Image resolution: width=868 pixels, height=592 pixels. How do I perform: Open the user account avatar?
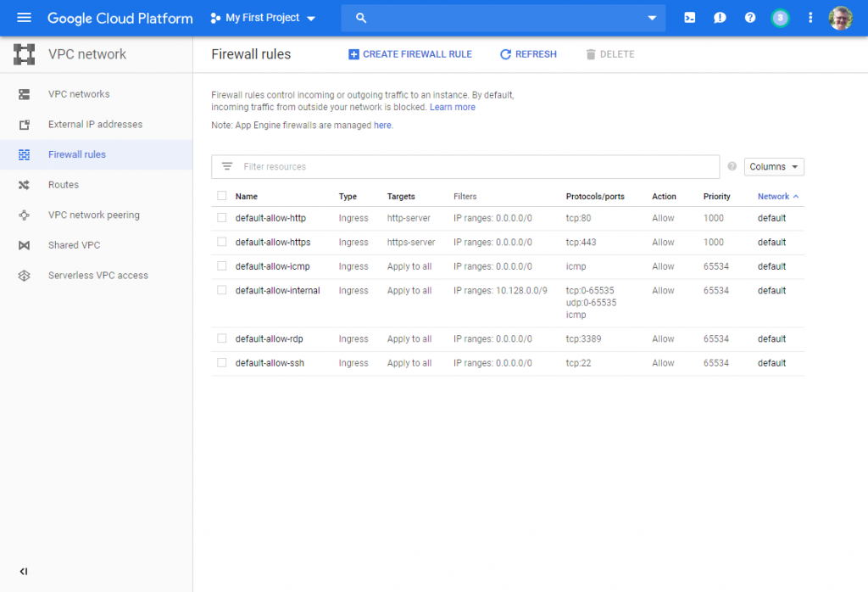(840, 19)
